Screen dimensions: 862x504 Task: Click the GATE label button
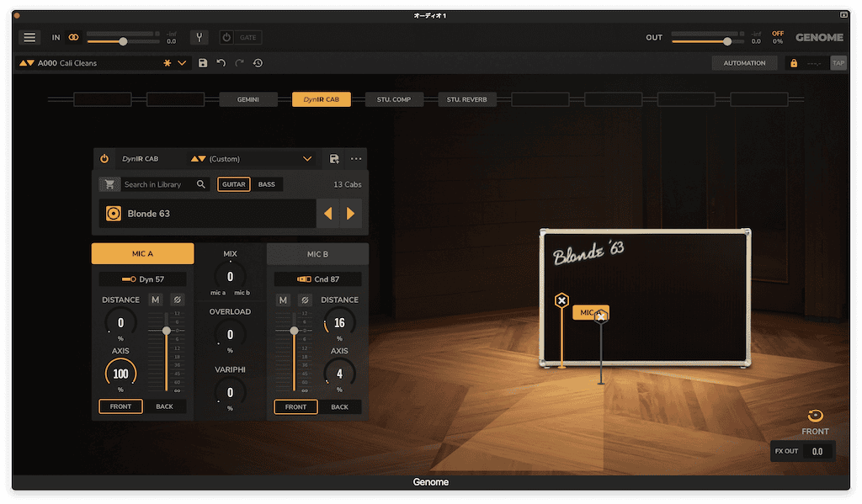(x=248, y=37)
